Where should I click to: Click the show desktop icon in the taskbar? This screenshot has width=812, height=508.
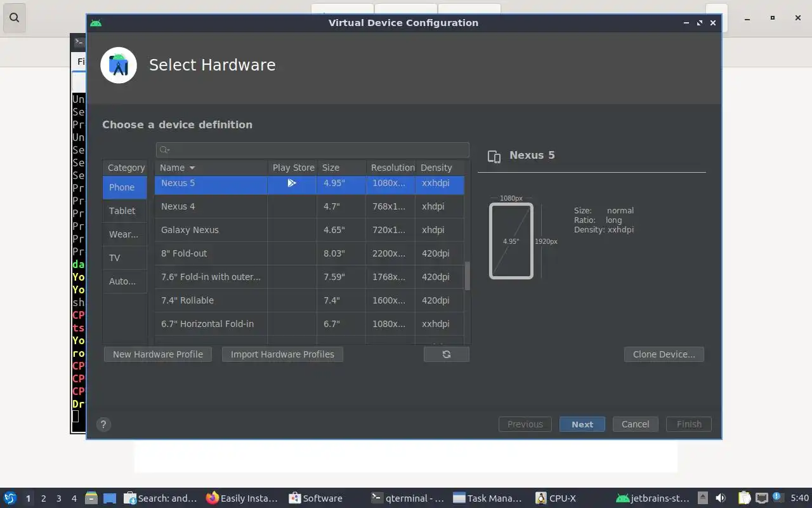point(110,498)
